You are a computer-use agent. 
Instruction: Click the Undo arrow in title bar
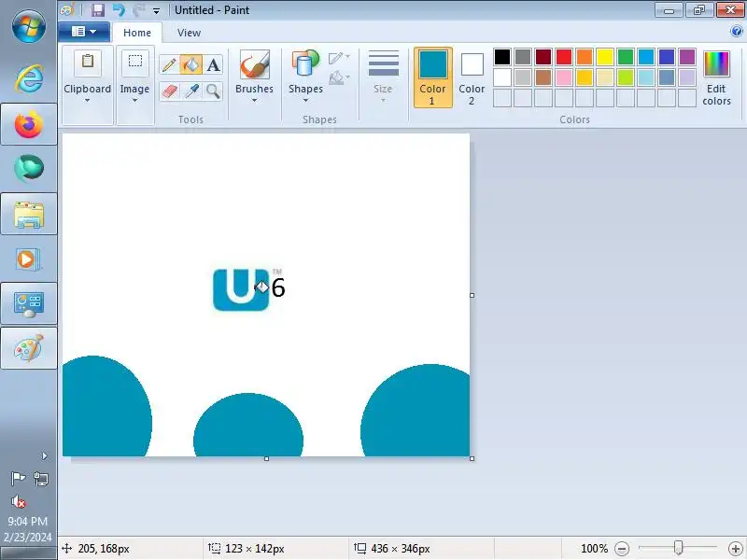click(119, 10)
